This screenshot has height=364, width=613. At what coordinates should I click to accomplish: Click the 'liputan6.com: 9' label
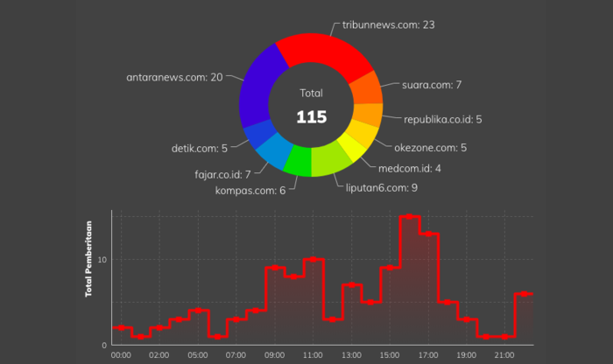point(381,188)
